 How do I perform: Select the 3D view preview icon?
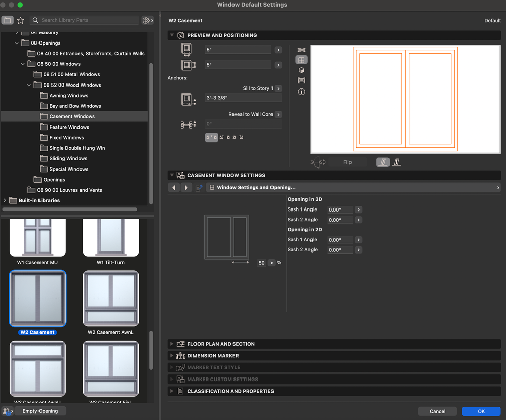coord(301,70)
